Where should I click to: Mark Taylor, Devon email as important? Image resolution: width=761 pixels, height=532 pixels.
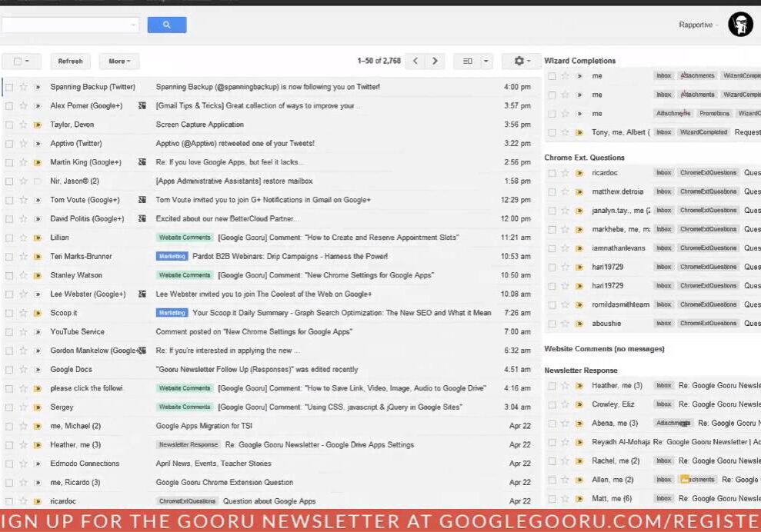point(38,125)
